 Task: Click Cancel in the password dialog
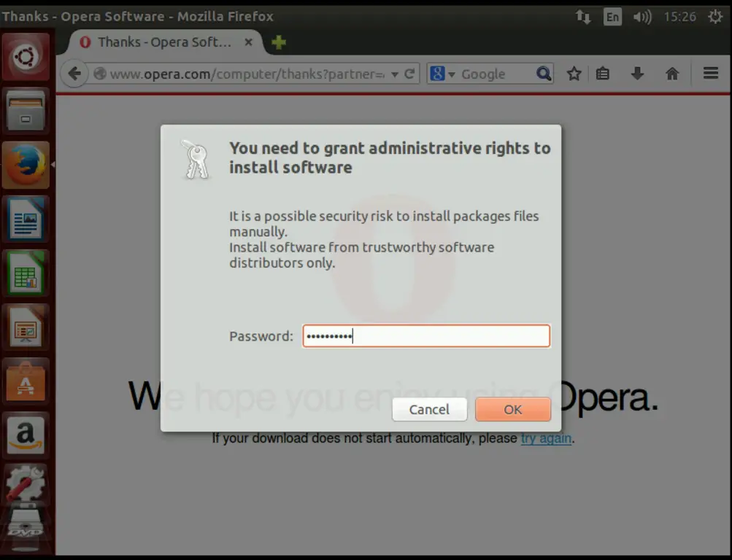(429, 409)
